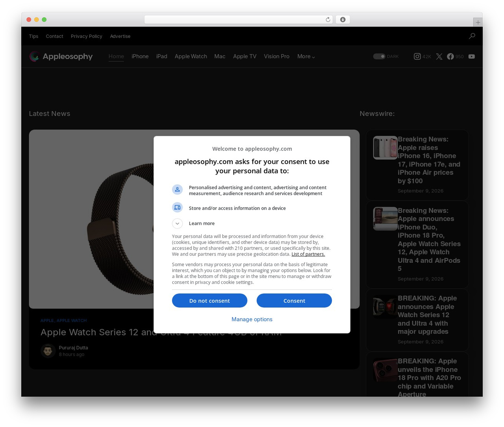This screenshot has width=504, height=427.
Task: Open headline 'Apple raises iPhone 16' prices
Action: pyautogui.click(x=429, y=160)
